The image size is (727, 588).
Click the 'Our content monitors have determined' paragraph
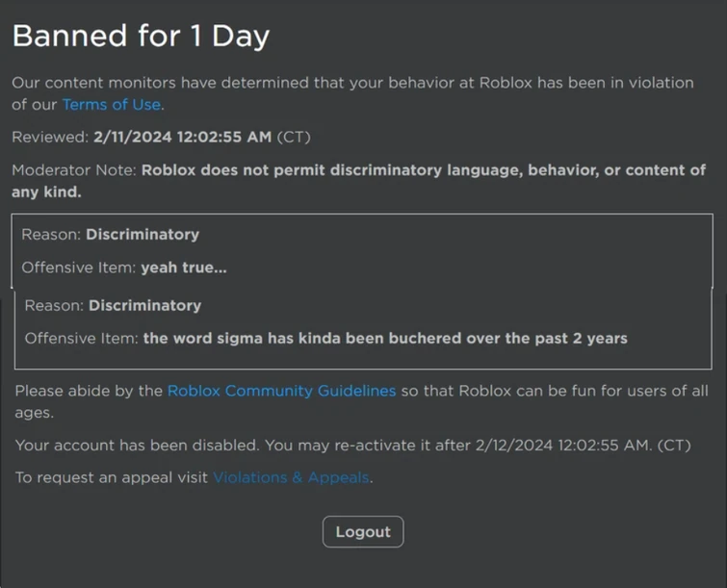click(352, 93)
